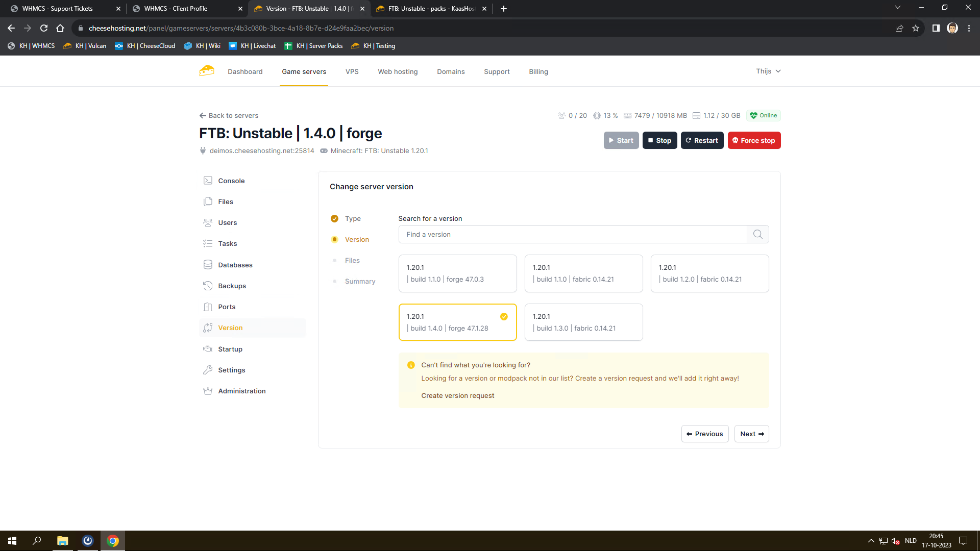Image resolution: width=980 pixels, height=551 pixels.
Task: Select build 1.3.0 fabric 0.14.21 version
Action: click(583, 322)
